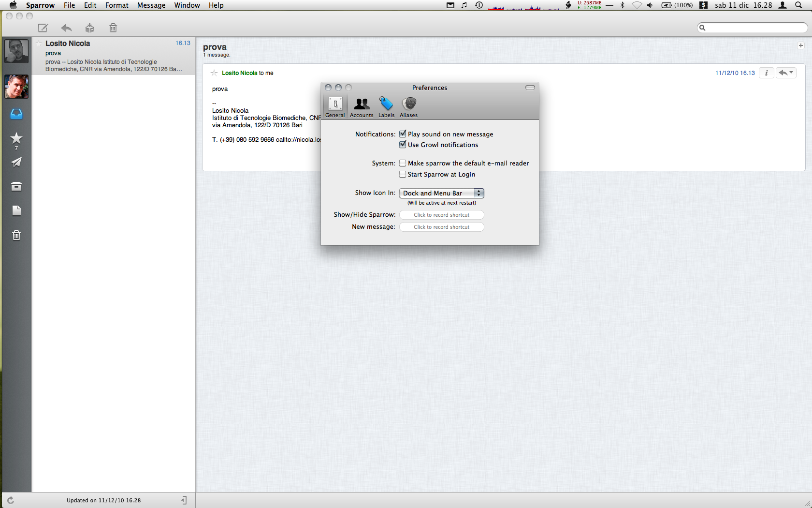Open the Trash folder in sidebar

pos(16,235)
